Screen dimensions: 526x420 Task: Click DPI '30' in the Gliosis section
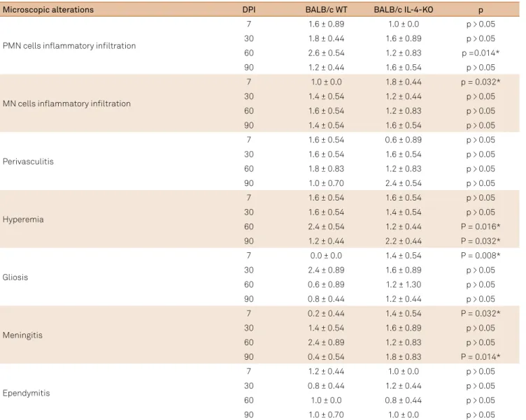[249, 270]
